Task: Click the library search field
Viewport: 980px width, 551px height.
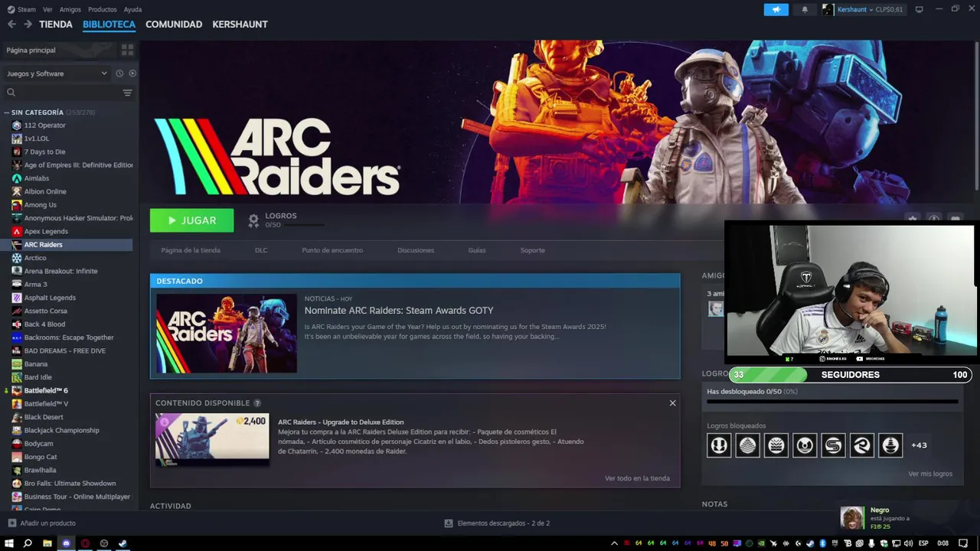Action: tap(67, 93)
